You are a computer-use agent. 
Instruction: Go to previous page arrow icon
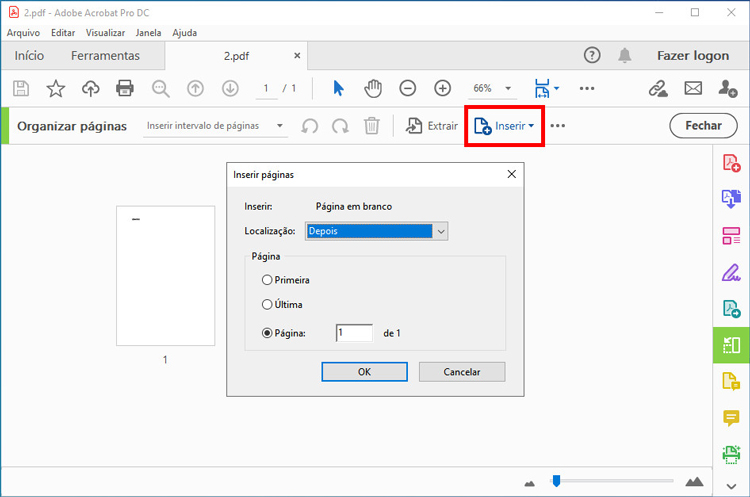195,88
